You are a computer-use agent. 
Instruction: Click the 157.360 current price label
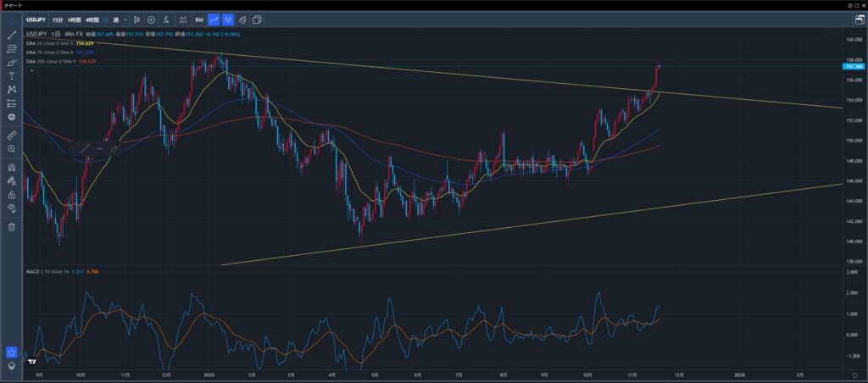tap(854, 65)
